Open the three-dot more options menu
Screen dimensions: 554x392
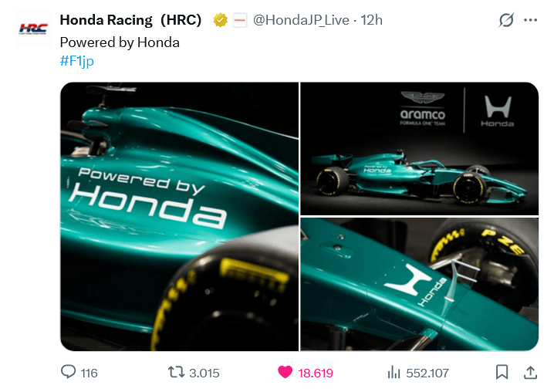click(530, 20)
